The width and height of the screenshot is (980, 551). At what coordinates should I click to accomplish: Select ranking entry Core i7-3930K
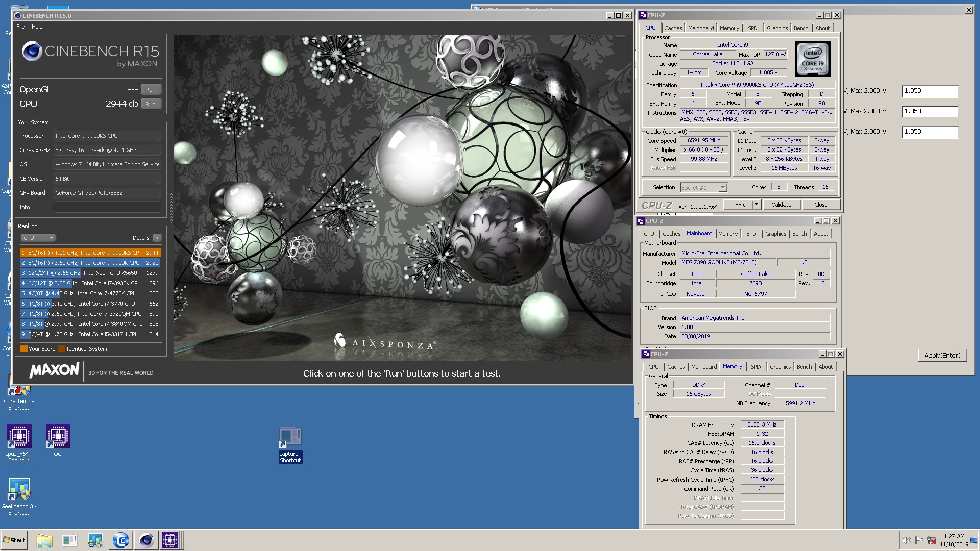90,283
